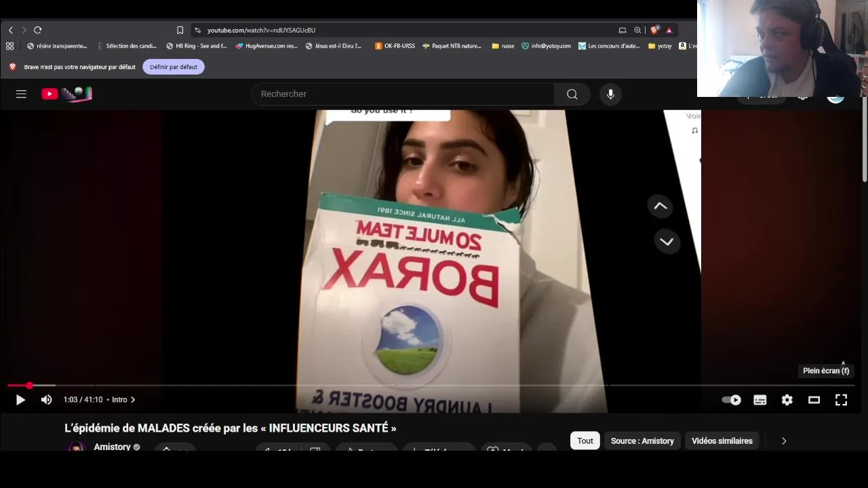Open the russe bookmark folder

[x=503, y=46]
